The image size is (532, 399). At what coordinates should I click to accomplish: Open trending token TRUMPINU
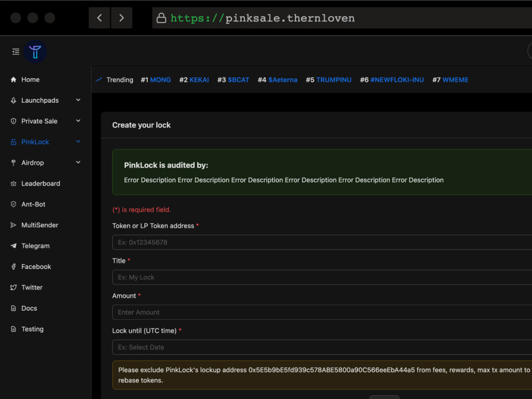point(334,80)
